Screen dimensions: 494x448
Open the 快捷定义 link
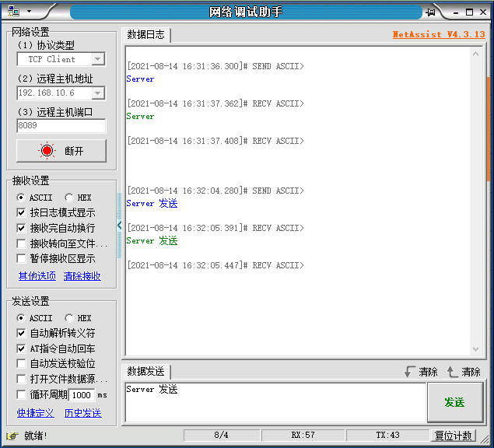[35, 413]
